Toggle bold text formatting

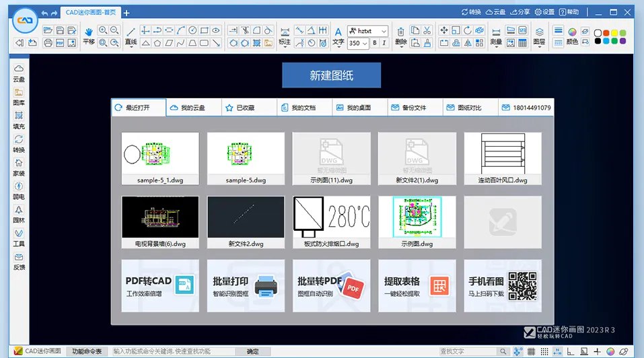374,43
